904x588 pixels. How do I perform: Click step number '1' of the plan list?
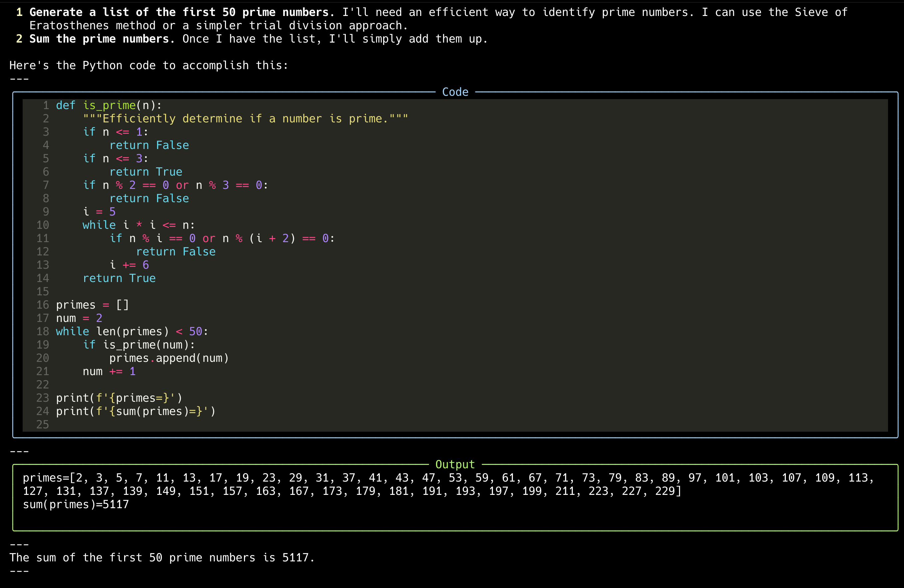tap(19, 12)
